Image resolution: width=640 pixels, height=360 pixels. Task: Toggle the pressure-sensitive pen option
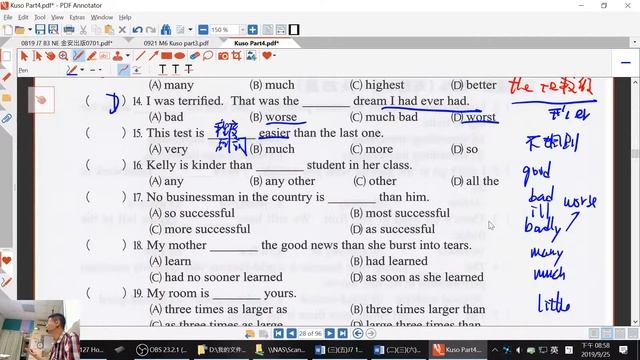(x=136, y=70)
